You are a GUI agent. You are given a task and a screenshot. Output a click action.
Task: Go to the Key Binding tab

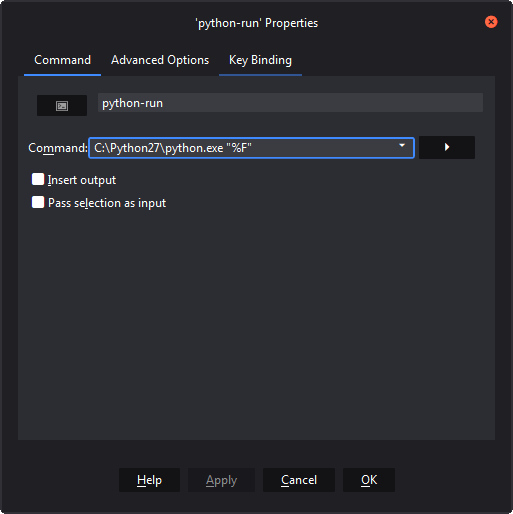(260, 60)
